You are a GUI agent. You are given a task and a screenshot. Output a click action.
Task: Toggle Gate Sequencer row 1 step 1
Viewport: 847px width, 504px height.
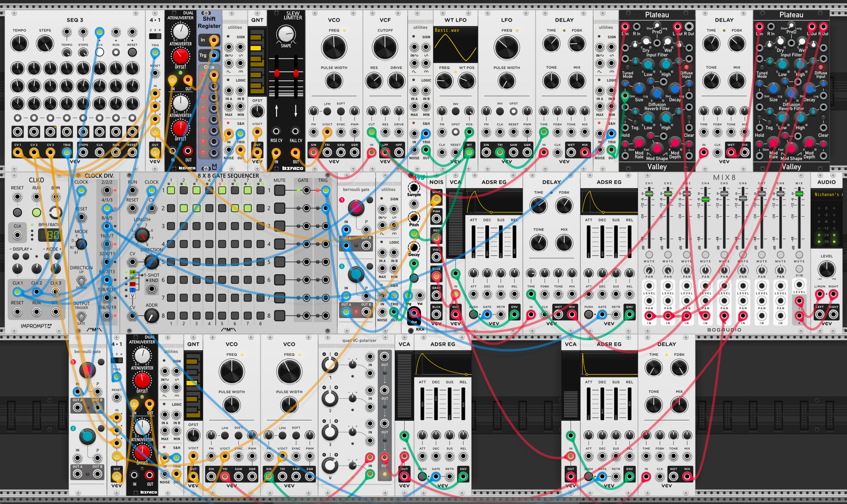tap(171, 191)
